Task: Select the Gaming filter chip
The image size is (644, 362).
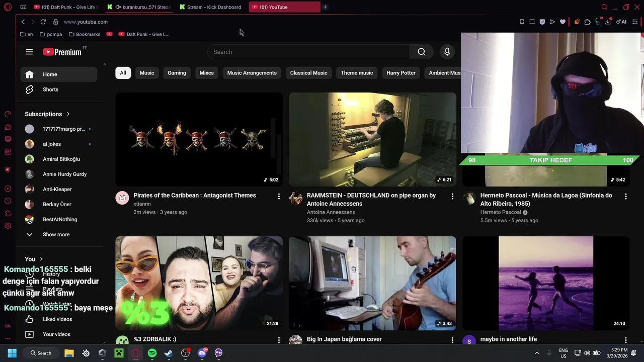Action: [177, 73]
